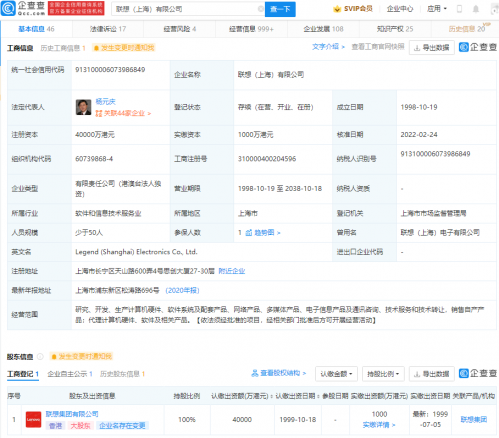Viewport: 499px width, 438px height.
Task: Click 营业期限 1998-10-19 至 2038-10-18 text
Action: coord(280,189)
